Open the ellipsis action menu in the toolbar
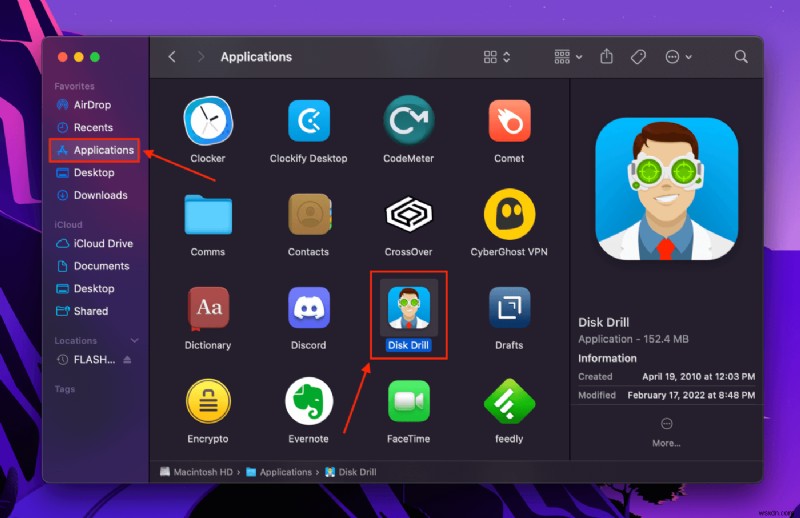This screenshot has height=518, width=800. (x=678, y=57)
